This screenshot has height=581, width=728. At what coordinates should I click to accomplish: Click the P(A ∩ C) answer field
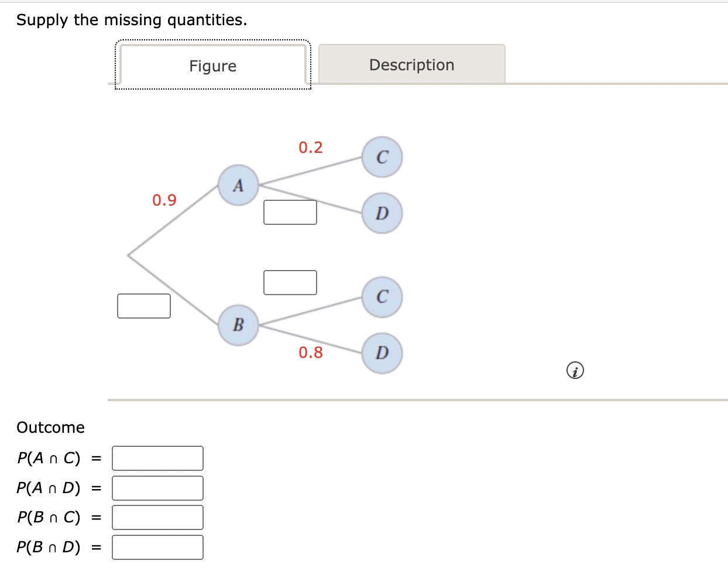pos(157,458)
